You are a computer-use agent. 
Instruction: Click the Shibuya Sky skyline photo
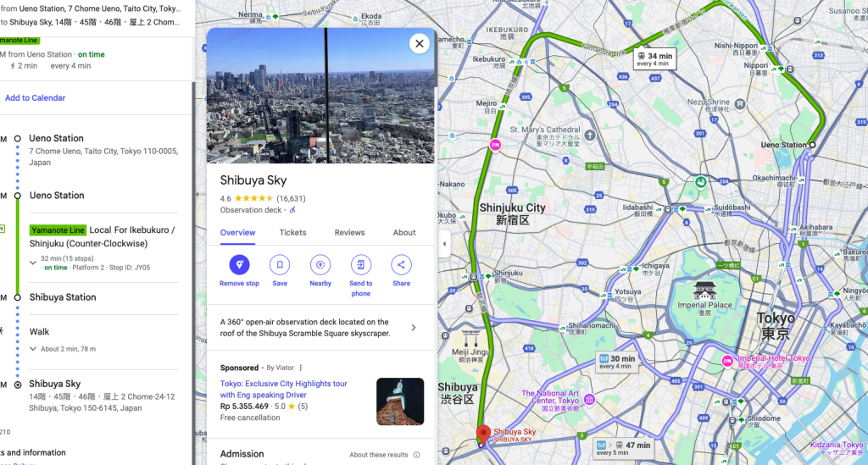(x=320, y=96)
